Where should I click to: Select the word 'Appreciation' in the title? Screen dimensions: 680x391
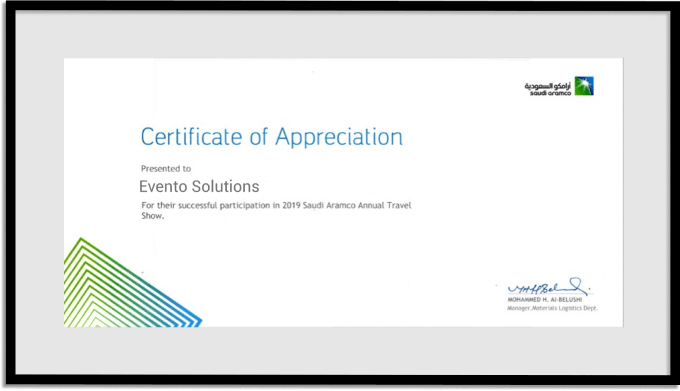point(339,137)
